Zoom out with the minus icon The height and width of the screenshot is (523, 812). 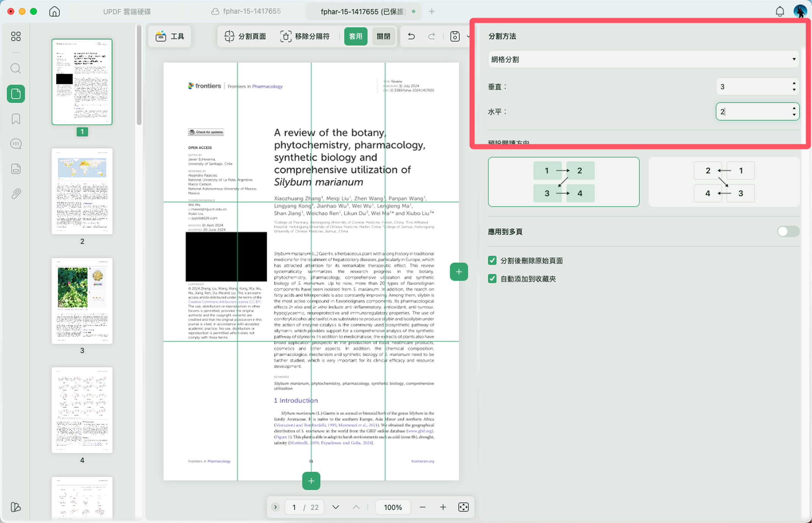point(423,507)
